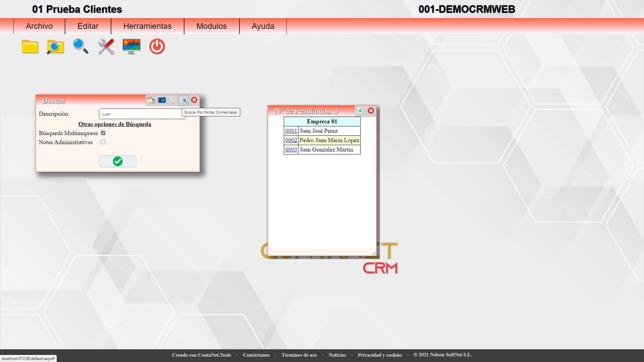
Task: Click the house with calculator icon in Buscar
Action: pos(151,100)
